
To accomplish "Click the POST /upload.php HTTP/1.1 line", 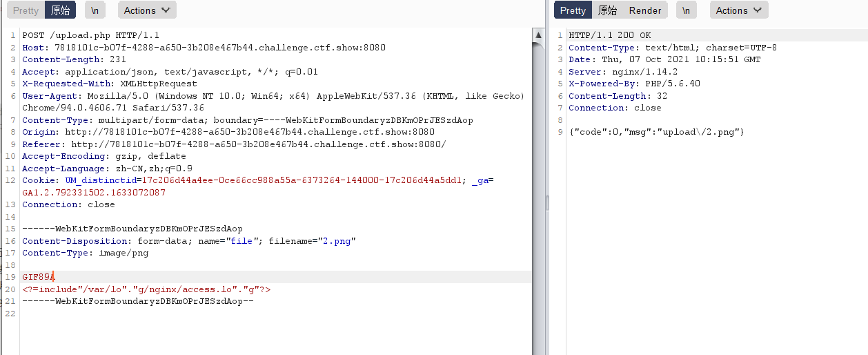I will point(91,35).
